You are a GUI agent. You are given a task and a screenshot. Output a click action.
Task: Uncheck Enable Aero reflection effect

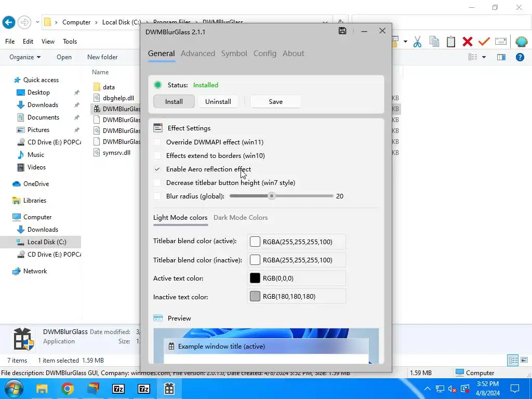coord(157,169)
